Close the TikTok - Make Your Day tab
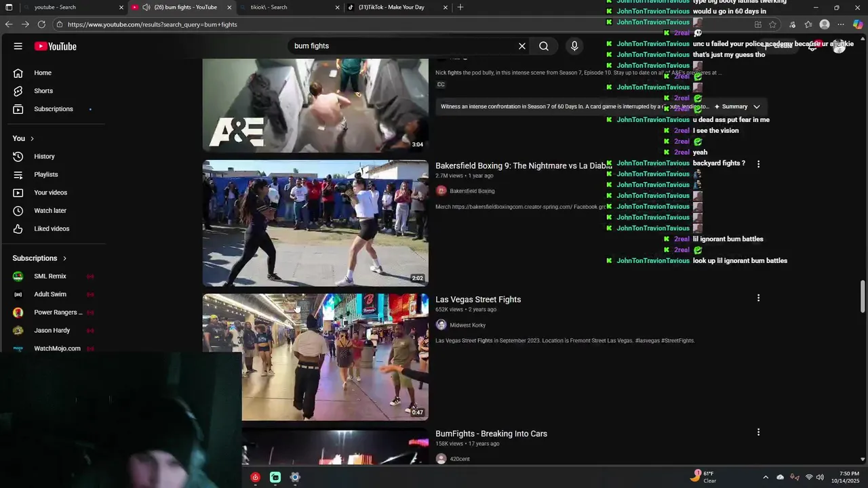Screen dimensions: 868x488 click(x=446, y=7)
